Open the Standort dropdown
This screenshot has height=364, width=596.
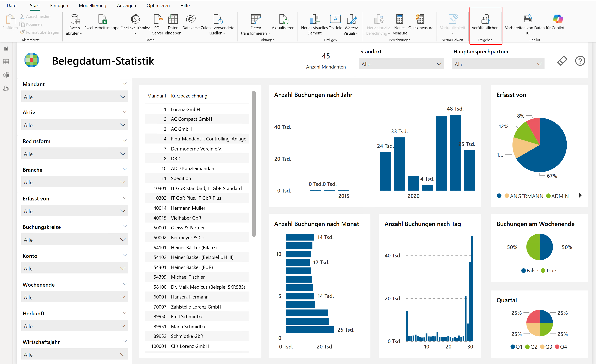coord(401,64)
